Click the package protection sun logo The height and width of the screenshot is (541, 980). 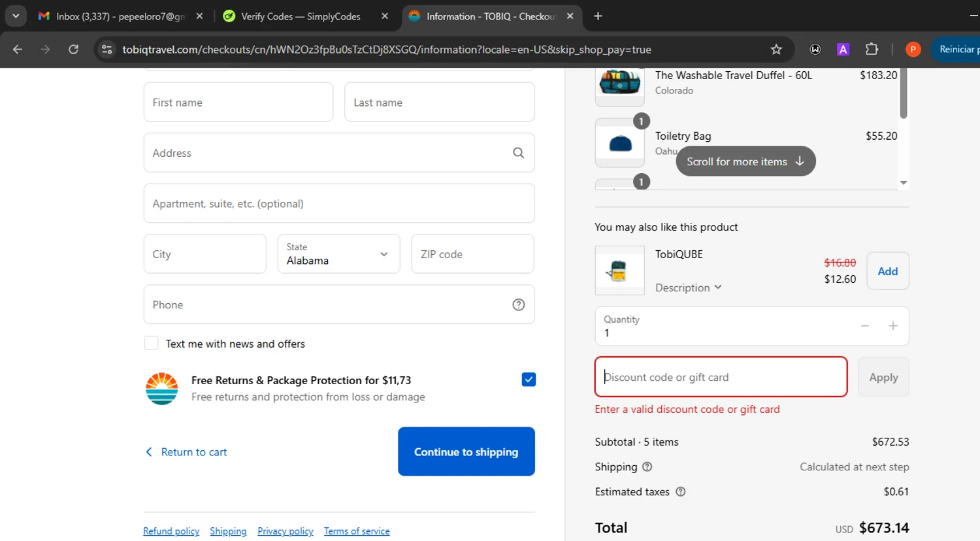pyautogui.click(x=161, y=389)
